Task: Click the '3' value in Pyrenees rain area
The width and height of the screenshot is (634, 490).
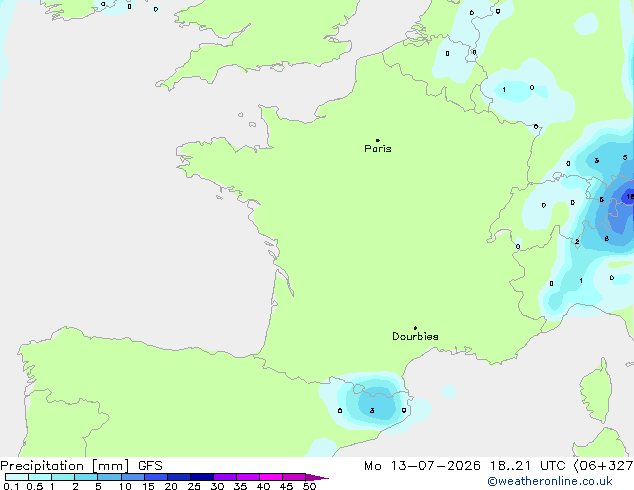Action: click(x=372, y=410)
